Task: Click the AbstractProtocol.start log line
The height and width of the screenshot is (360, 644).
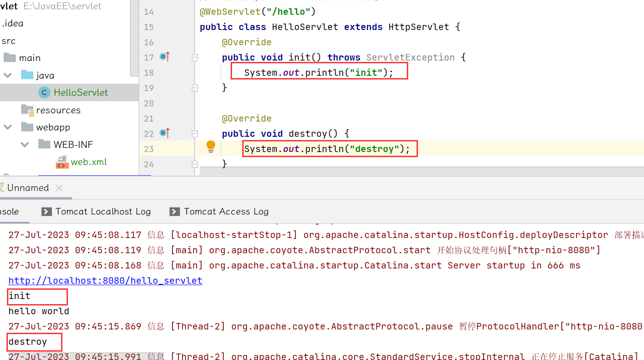Action: (x=304, y=250)
